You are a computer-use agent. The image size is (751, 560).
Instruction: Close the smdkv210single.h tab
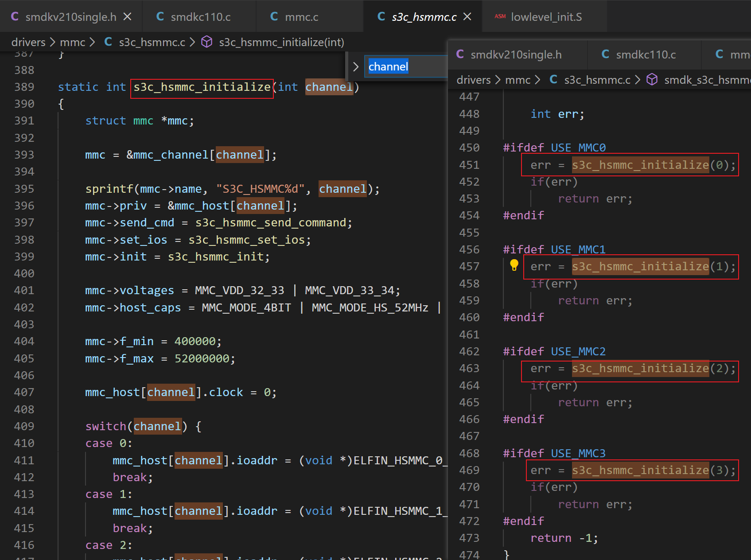127,17
